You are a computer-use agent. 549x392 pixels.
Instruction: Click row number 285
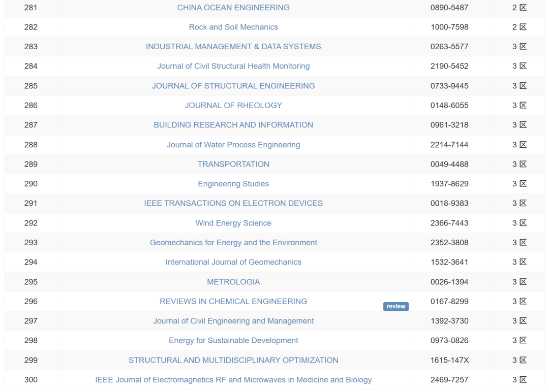point(31,86)
